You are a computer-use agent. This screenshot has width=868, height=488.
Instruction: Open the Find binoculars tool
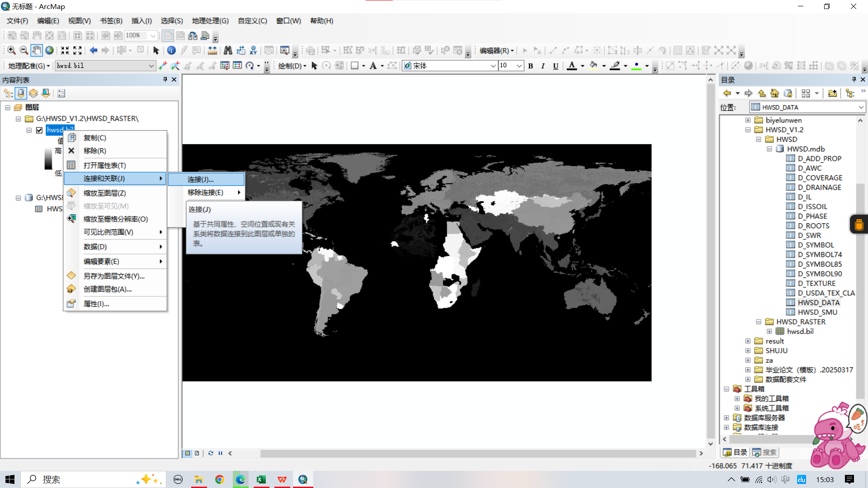(x=228, y=50)
